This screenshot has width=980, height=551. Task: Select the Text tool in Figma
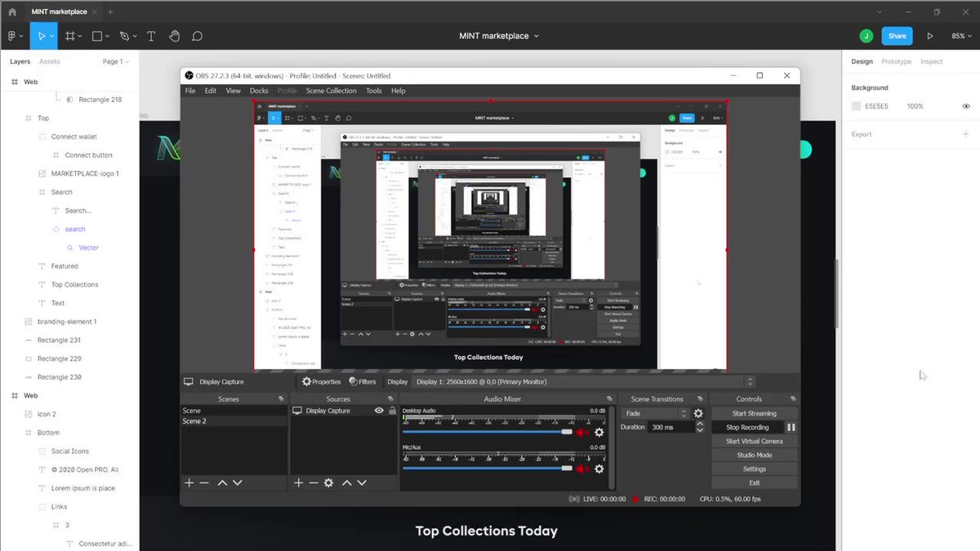151,36
